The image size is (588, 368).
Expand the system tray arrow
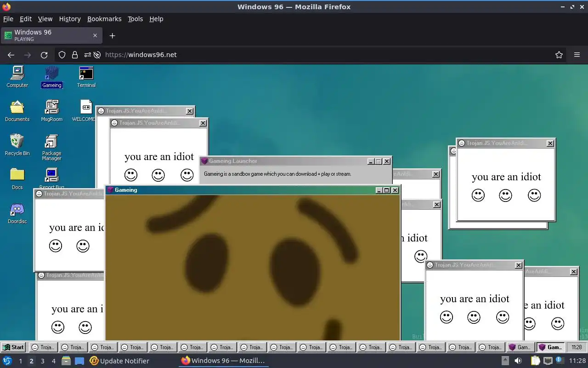[x=505, y=361]
